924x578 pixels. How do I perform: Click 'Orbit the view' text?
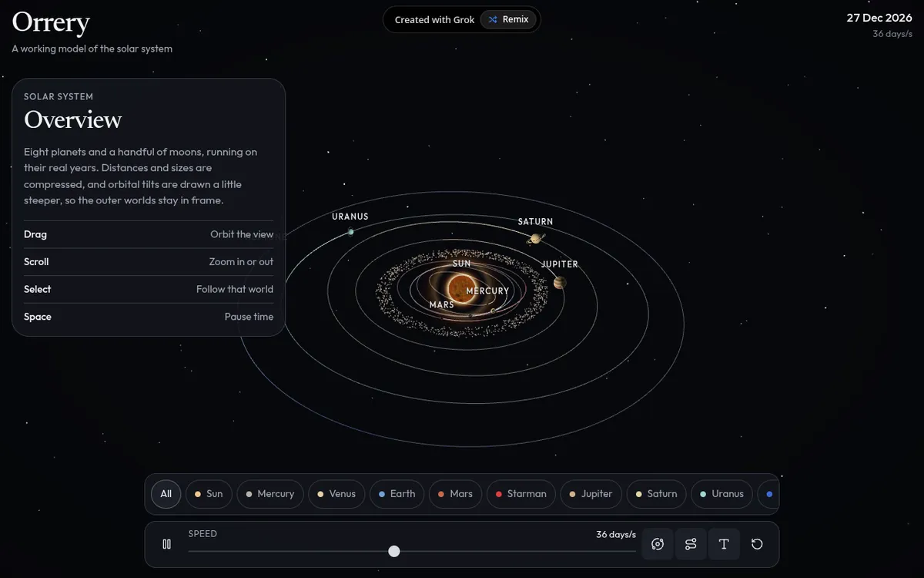point(242,234)
